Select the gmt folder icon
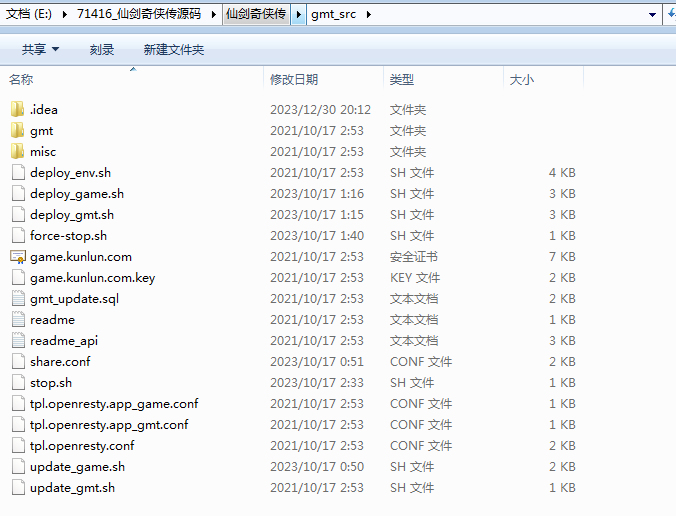Screen dimensions: 676x516 tap(18, 131)
